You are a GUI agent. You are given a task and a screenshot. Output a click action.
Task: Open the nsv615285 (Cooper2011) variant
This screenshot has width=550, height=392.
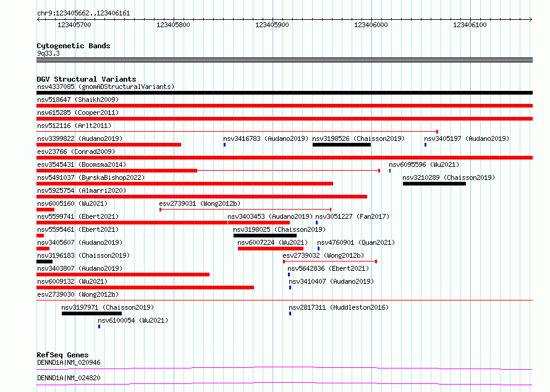click(284, 119)
